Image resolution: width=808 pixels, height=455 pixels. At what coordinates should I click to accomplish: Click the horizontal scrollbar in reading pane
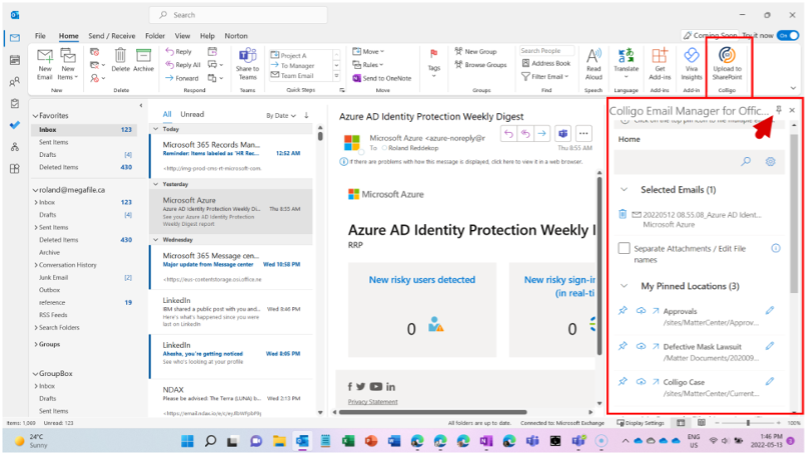click(x=433, y=412)
